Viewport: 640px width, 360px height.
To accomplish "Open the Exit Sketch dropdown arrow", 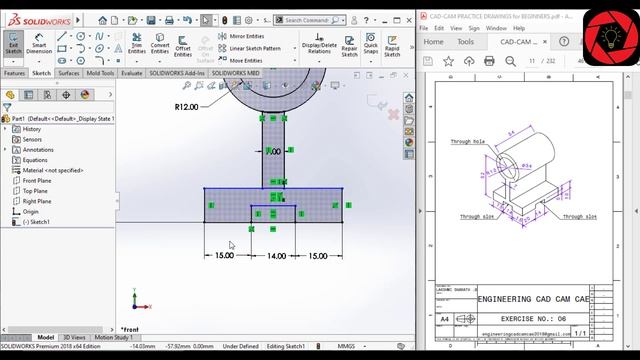I will point(13,62).
